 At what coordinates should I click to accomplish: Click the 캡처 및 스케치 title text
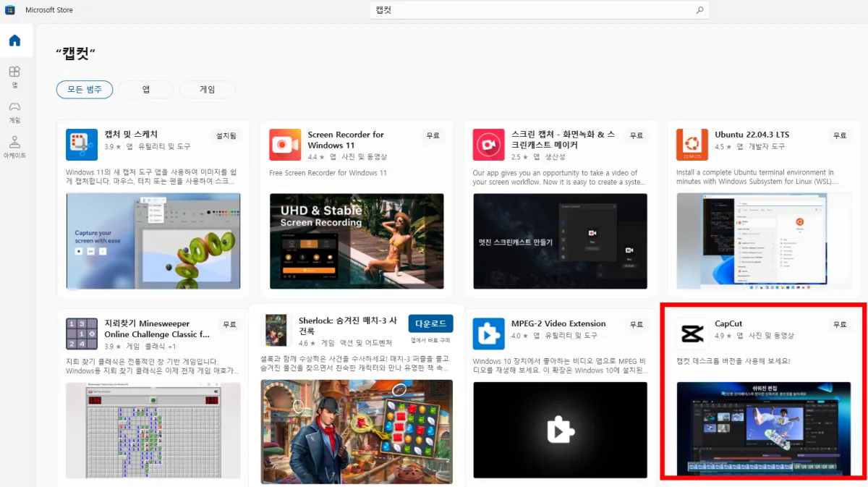pos(131,135)
